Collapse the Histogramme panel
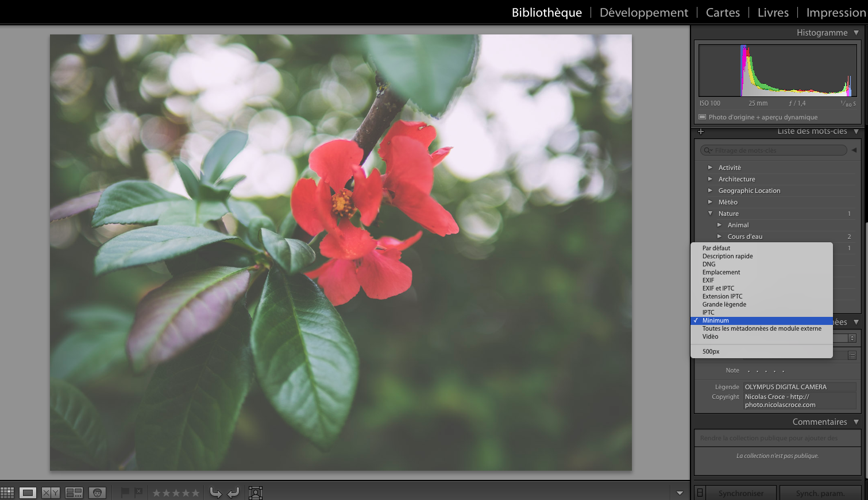Image resolution: width=868 pixels, height=500 pixels. (857, 33)
